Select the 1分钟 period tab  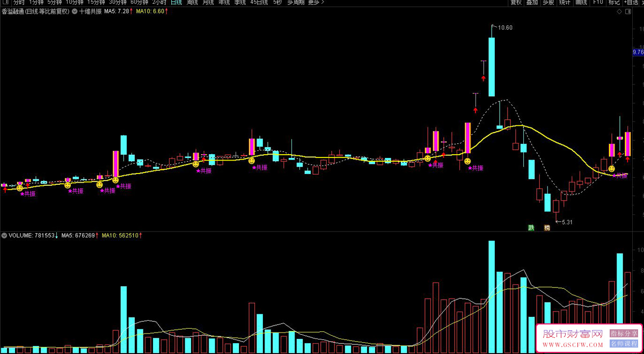36,2
